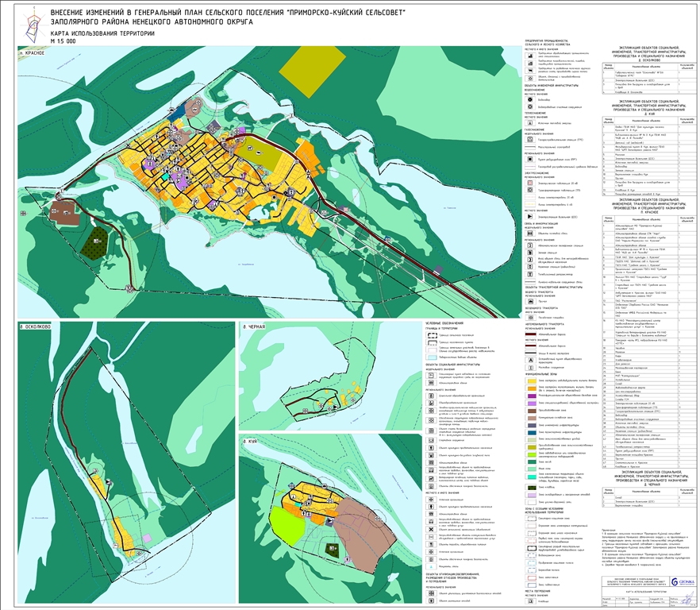The image size is (700, 610).
Task: Select the orange low-rise housing zone swatch
Action: 530,388
